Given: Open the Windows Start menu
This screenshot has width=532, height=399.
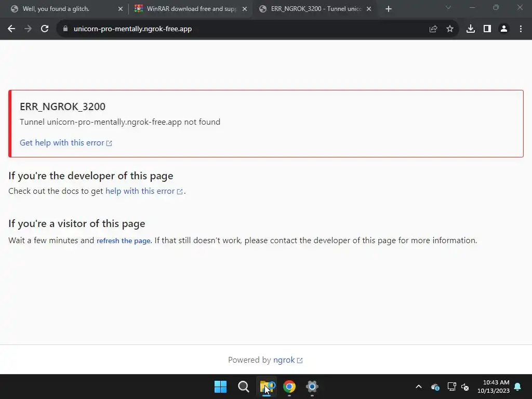Looking at the screenshot, I should click(220, 387).
